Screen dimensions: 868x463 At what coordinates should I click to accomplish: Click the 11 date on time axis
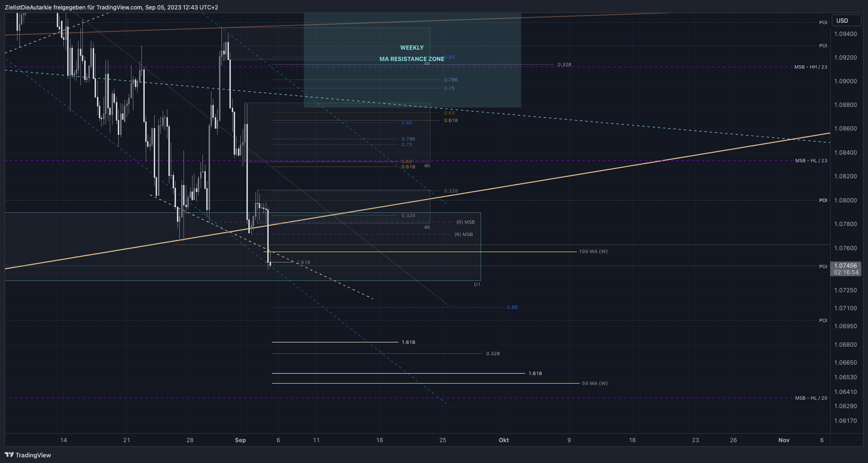point(316,440)
